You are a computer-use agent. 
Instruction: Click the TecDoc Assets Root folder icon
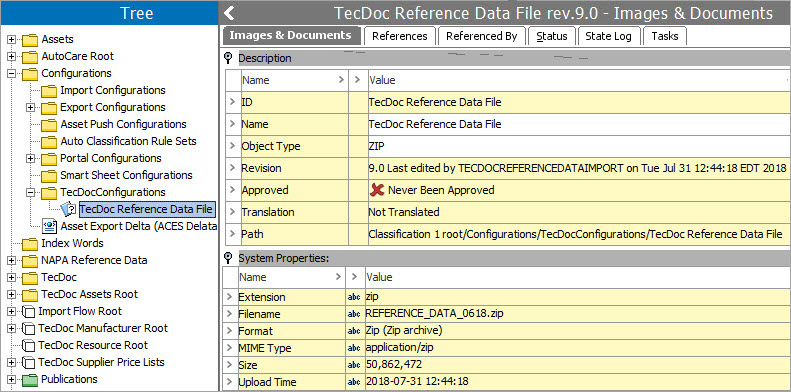click(x=30, y=295)
